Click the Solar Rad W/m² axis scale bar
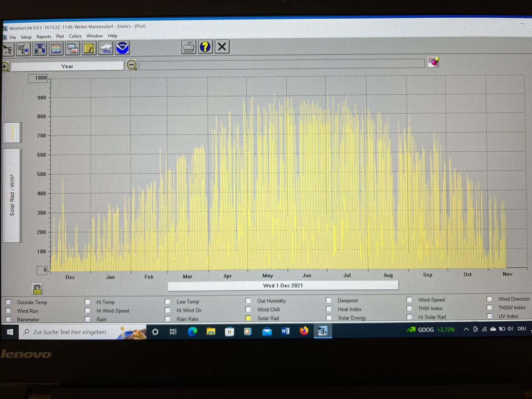532x399 pixels. click(x=12, y=195)
